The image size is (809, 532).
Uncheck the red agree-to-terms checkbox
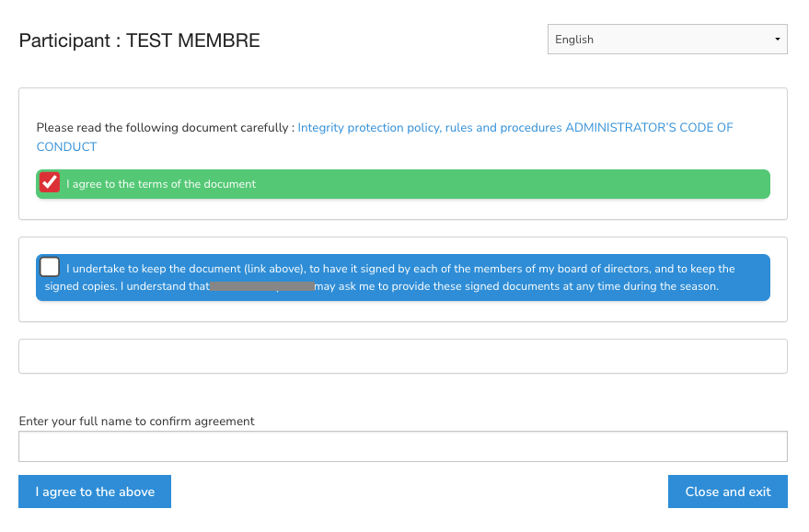click(x=50, y=183)
